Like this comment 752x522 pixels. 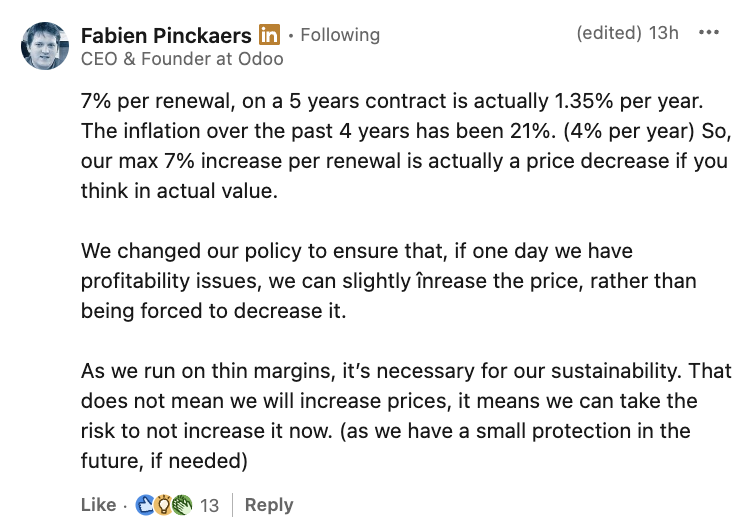[x=98, y=505]
